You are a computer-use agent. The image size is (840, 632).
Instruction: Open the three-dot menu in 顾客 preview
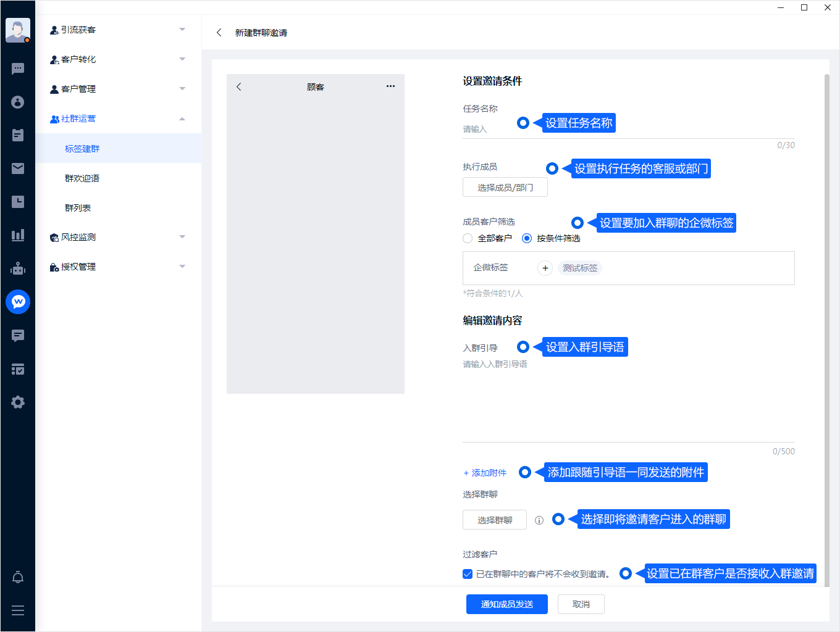pos(390,86)
